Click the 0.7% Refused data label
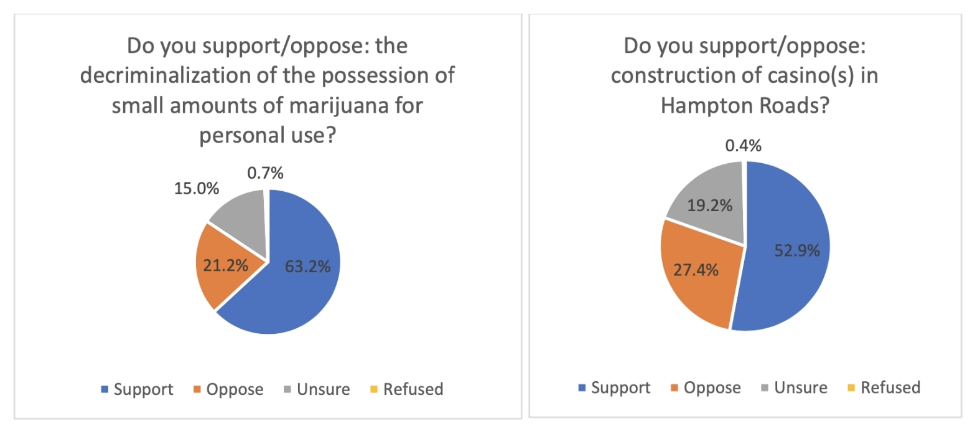This screenshot has width=980, height=436. 265,173
